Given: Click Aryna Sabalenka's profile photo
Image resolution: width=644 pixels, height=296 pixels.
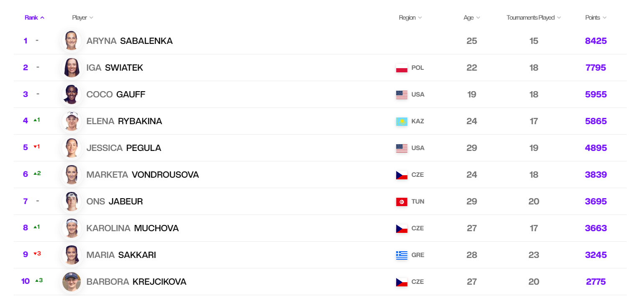Looking at the screenshot, I should (x=72, y=41).
